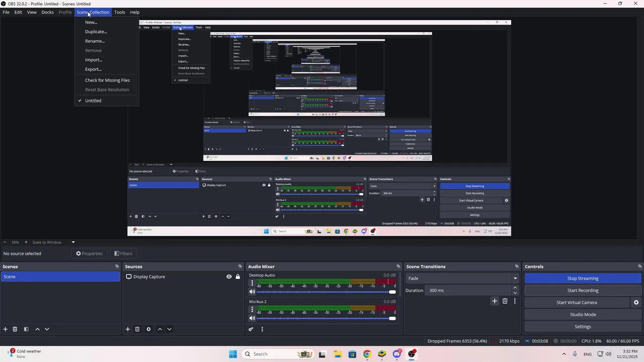
Task: Configure virtual camera gear icon
Action: click(x=636, y=303)
